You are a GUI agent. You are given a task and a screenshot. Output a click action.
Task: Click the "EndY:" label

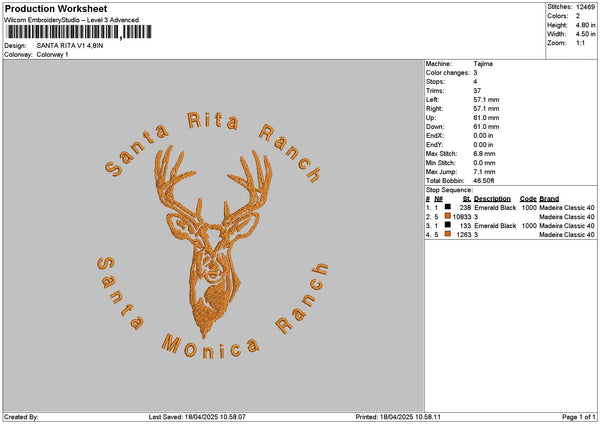[434, 145]
